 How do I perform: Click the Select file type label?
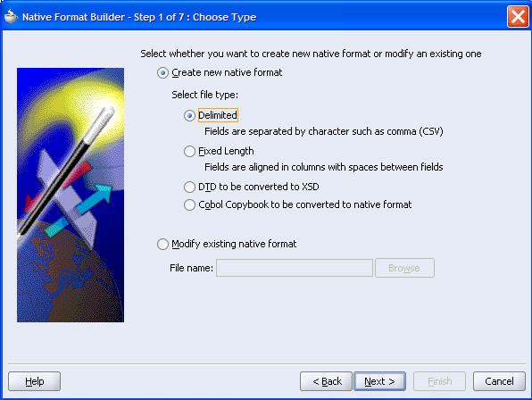pos(205,95)
